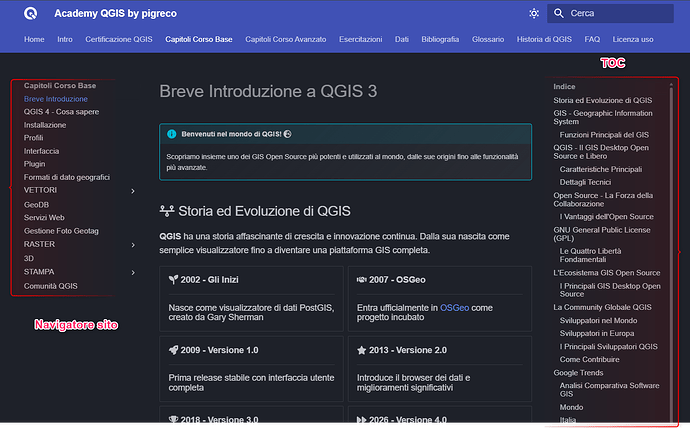Jump to GIS - Geographic Information System

[x=603, y=117]
